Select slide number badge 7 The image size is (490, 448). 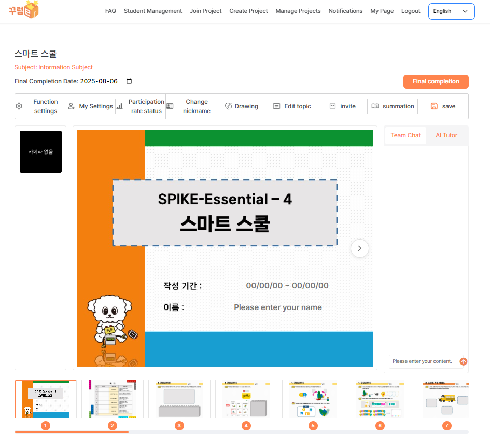[x=447, y=426]
